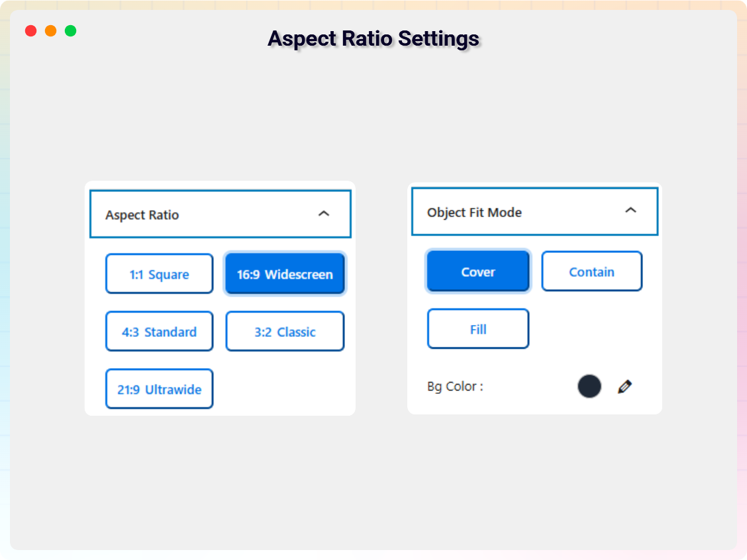Screen dimensions: 747x560
Task: Choose the Contain fit mode
Action: pos(591,271)
